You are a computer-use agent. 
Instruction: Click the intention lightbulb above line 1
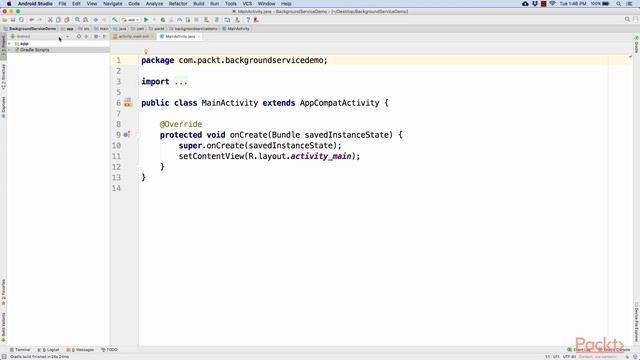146,51
